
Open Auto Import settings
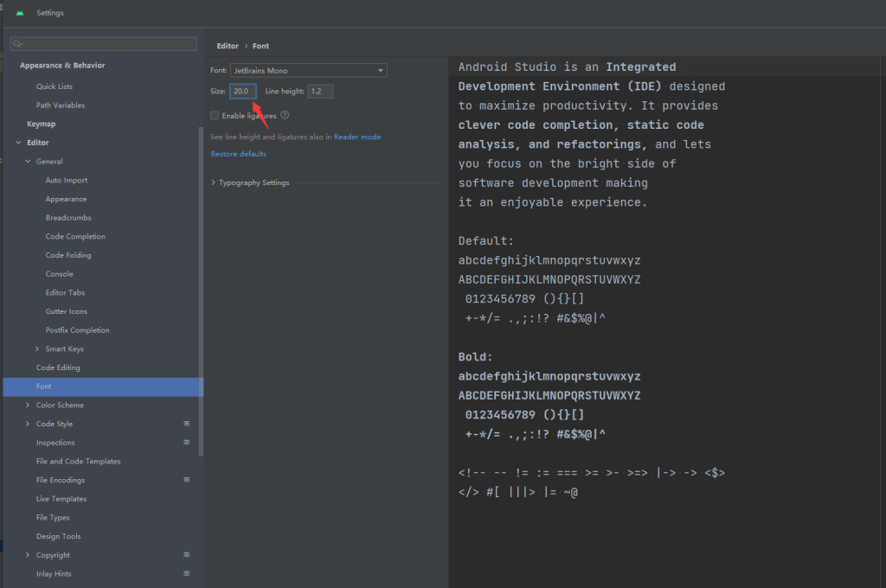point(67,180)
